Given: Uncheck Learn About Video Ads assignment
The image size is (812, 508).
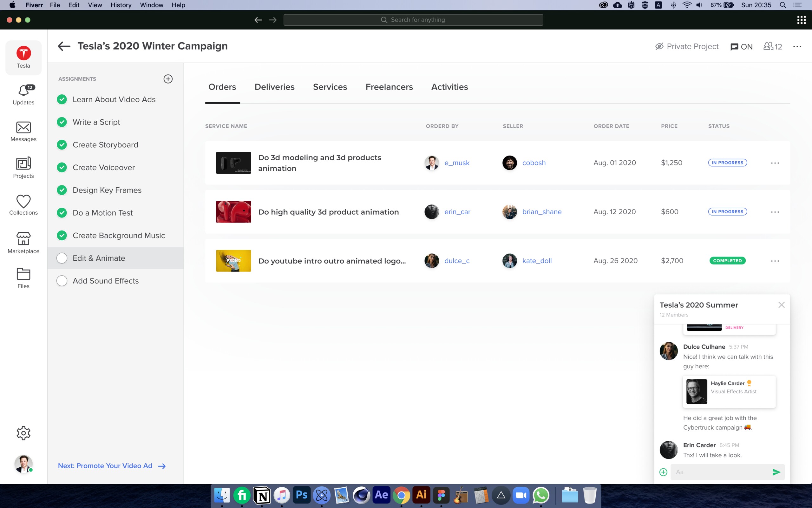Looking at the screenshot, I should point(62,99).
